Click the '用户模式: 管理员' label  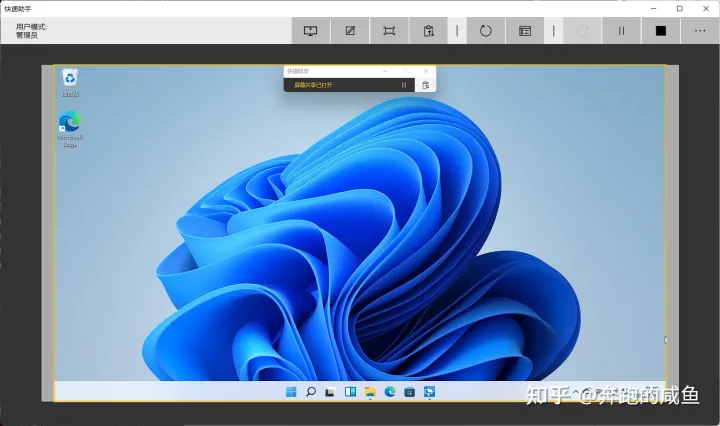pyautogui.click(x=31, y=31)
